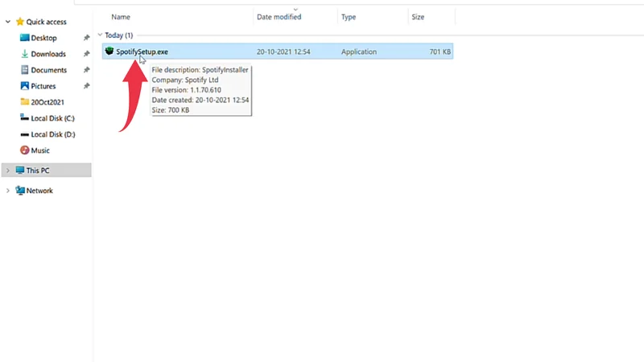Click the Size column header
644x362 pixels.
(418, 16)
